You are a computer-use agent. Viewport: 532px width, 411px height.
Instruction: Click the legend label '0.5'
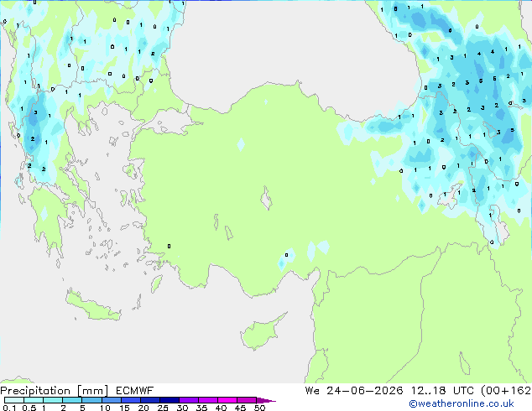click(29, 408)
